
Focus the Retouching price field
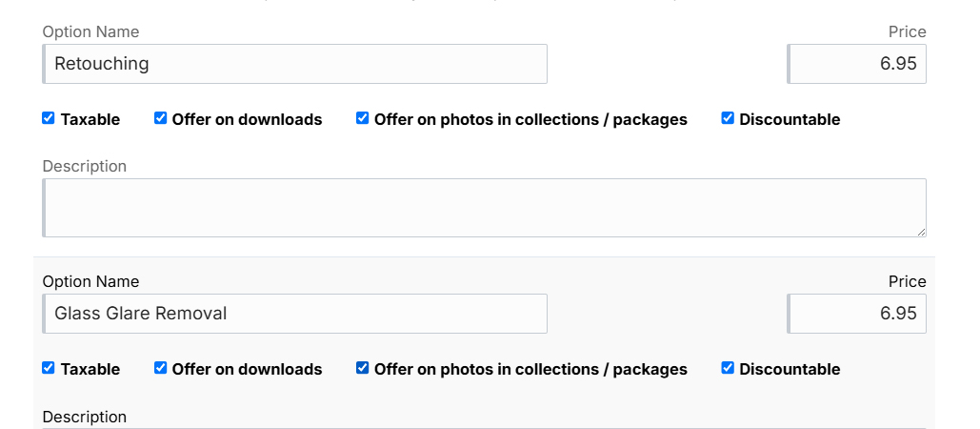pos(857,64)
